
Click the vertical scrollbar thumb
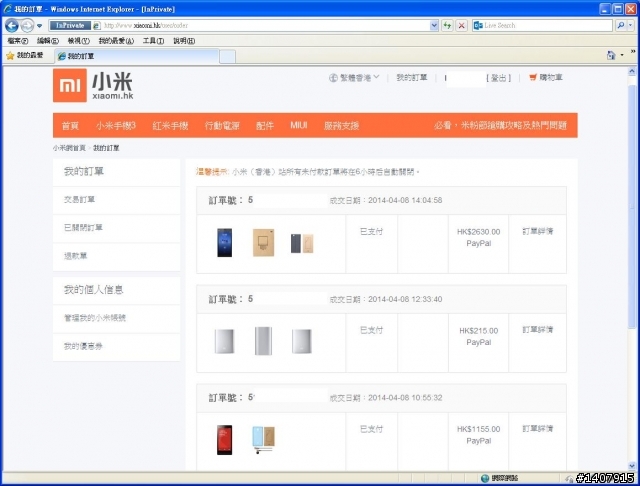(x=632, y=206)
